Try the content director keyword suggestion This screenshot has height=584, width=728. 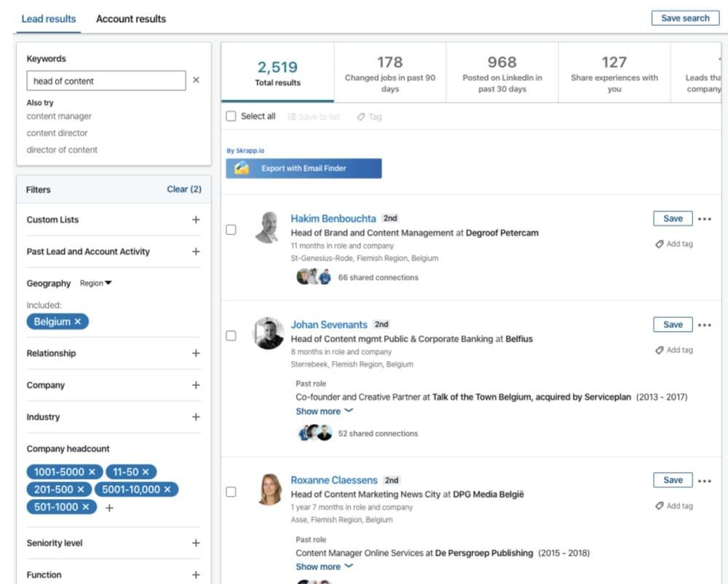point(57,133)
